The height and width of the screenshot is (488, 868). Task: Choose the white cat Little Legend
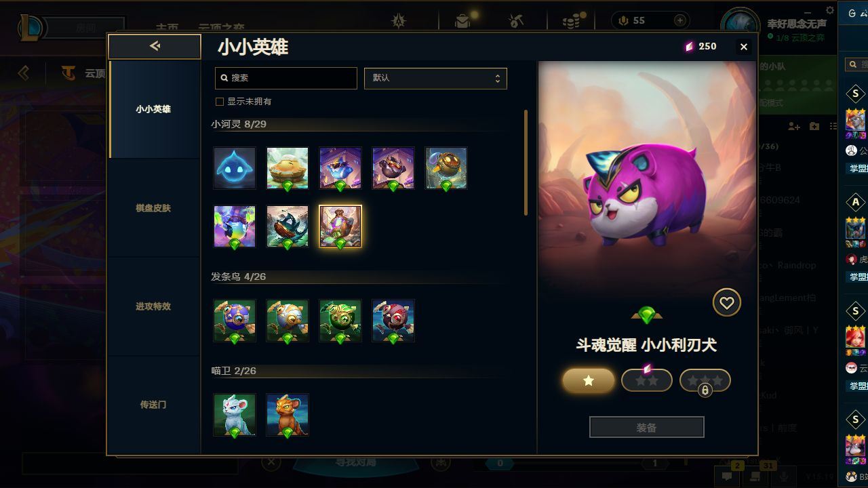[235, 415]
